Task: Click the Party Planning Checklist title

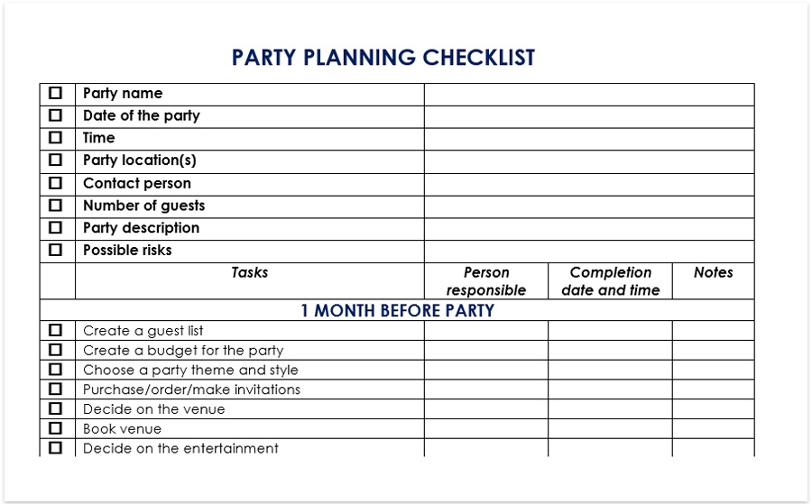Action: click(x=383, y=58)
